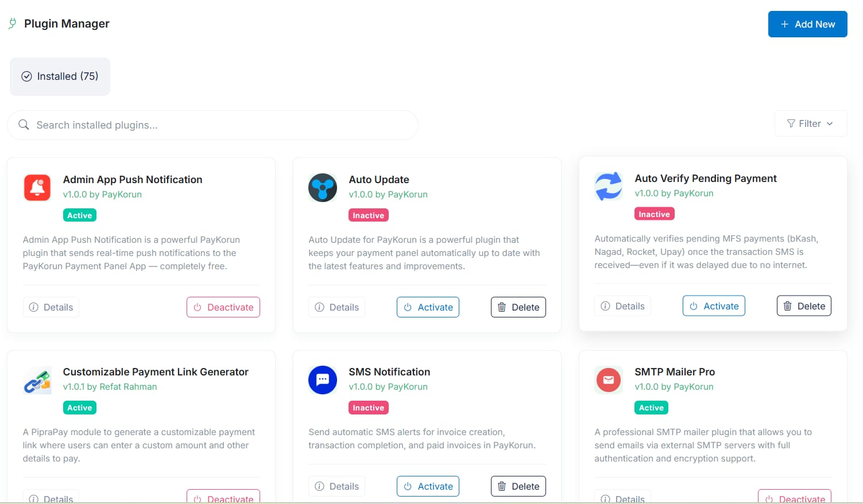The height and width of the screenshot is (504, 863).
Task: Click the SMTP Mailer Pro envelope icon
Action: tap(608, 380)
